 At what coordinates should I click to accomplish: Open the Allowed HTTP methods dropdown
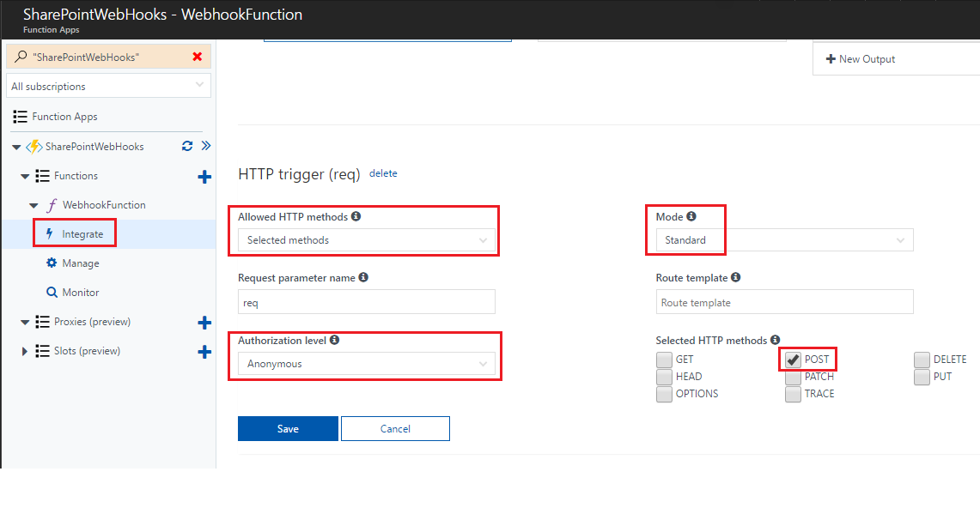coord(366,240)
